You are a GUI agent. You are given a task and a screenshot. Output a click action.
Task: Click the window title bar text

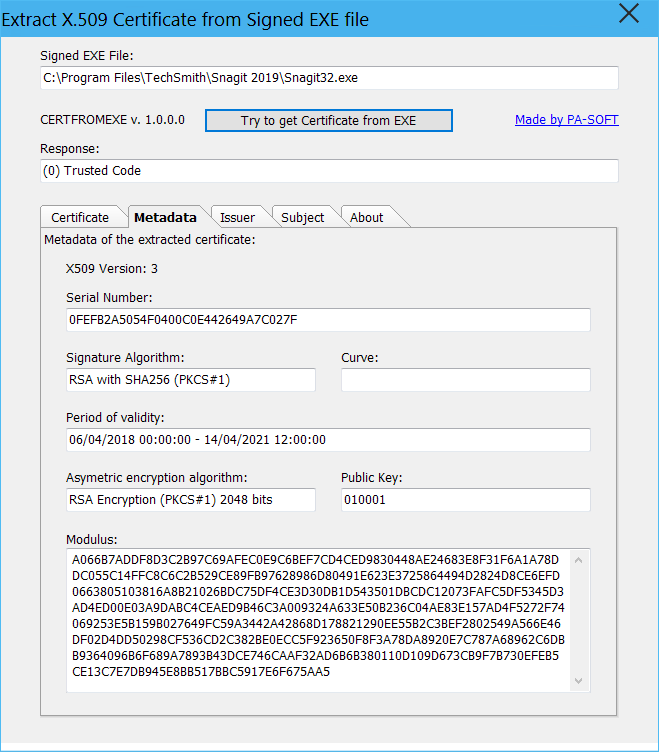pyautogui.click(x=186, y=18)
